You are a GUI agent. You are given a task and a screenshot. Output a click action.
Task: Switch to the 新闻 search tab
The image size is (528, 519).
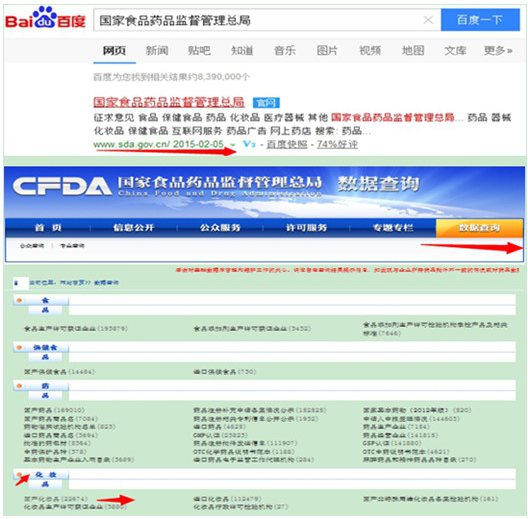157,51
